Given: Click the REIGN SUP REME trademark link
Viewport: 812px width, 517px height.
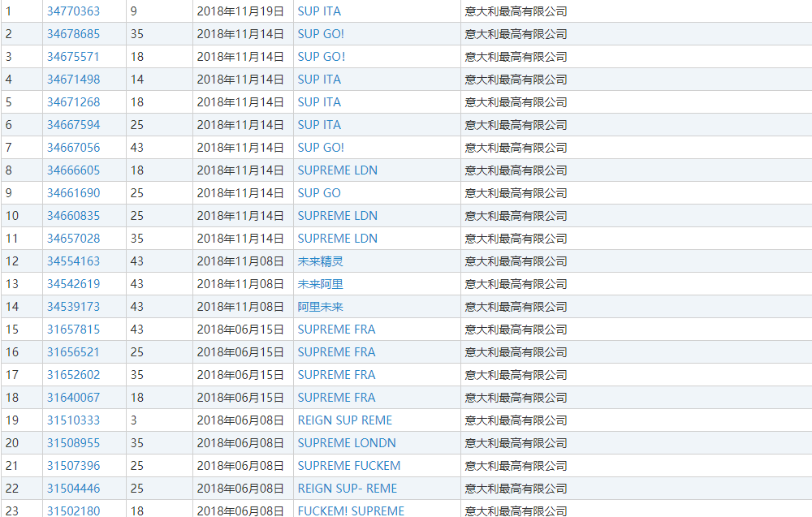Looking at the screenshot, I should [344, 420].
